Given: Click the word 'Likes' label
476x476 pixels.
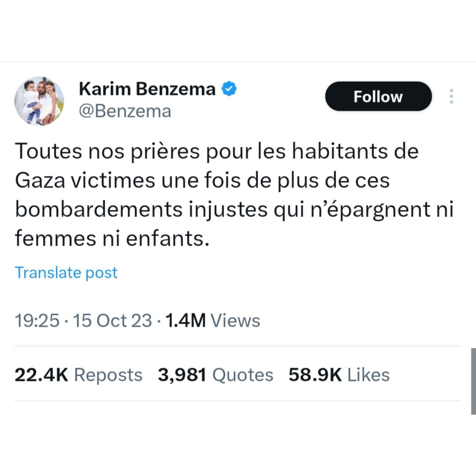Looking at the screenshot, I should coord(368,375).
